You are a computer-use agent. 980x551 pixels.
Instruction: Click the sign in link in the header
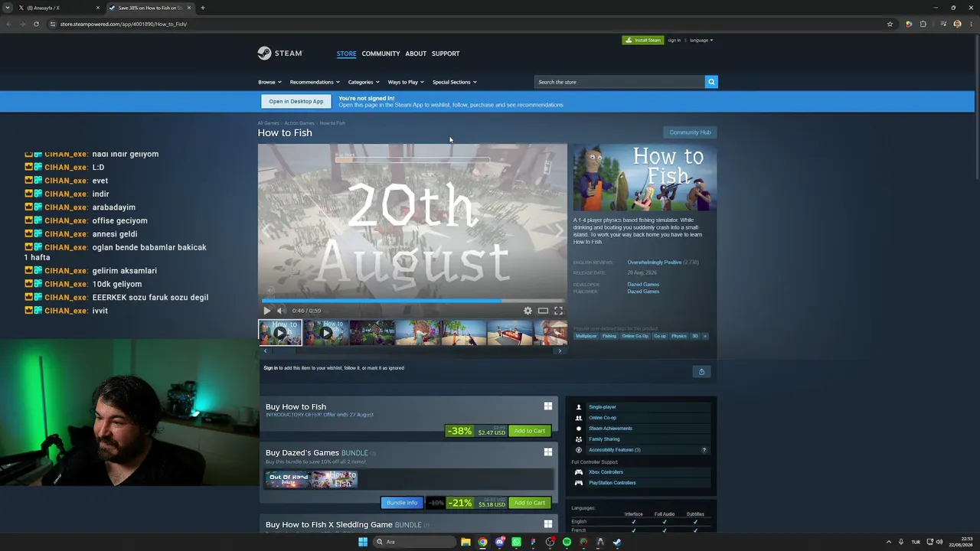coord(674,40)
